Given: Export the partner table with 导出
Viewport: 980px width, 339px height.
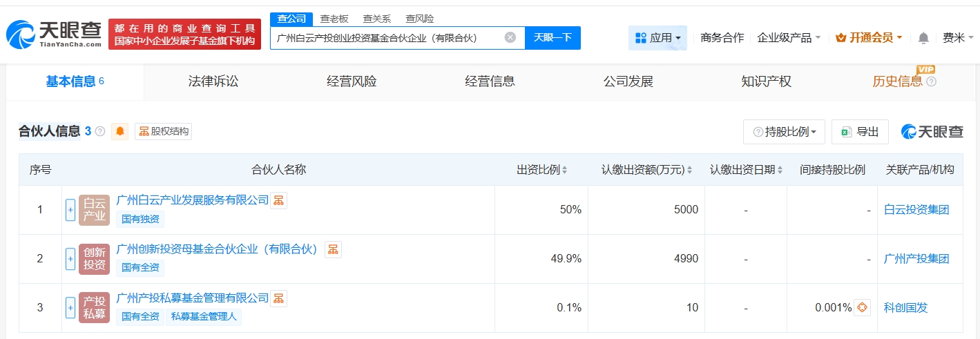Looking at the screenshot, I should coord(860,132).
